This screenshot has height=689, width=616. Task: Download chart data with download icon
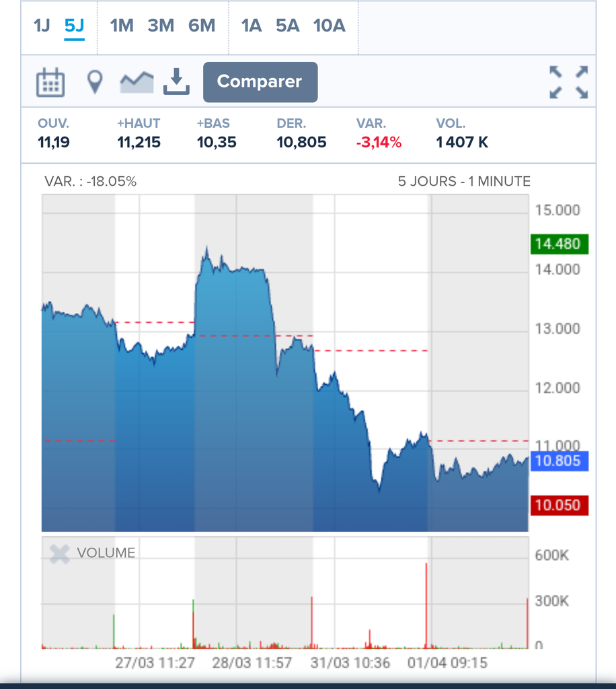tap(176, 82)
